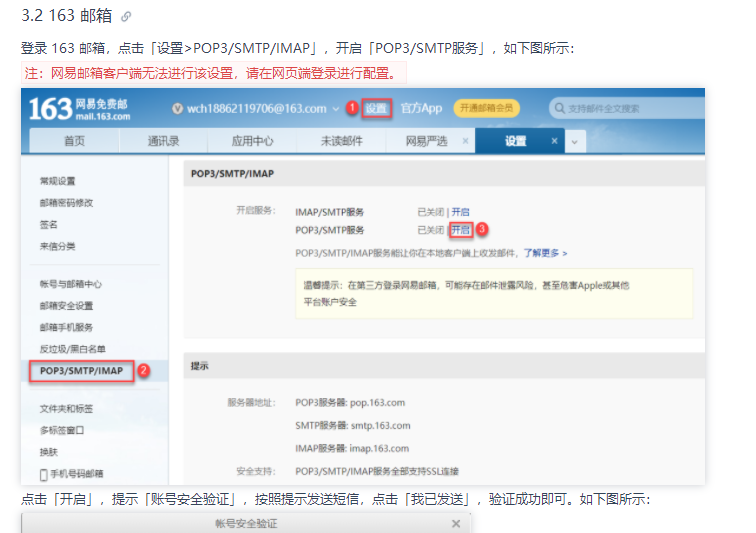Open 签名 in the sidebar
This screenshot has height=533, width=756.
coord(48,224)
